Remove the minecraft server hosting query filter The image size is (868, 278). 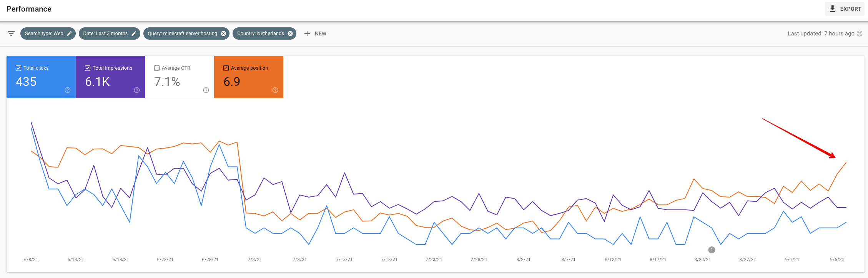[223, 33]
